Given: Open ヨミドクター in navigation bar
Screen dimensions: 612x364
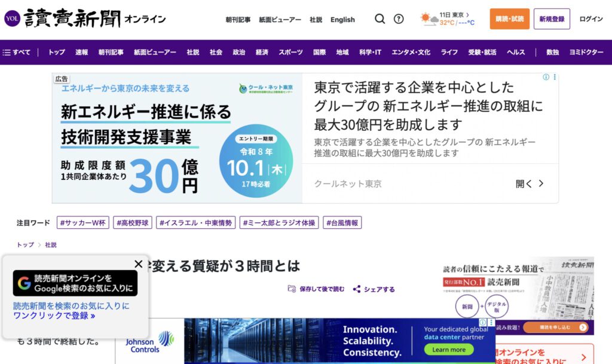Looking at the screenshot, I should pos(586,52).
